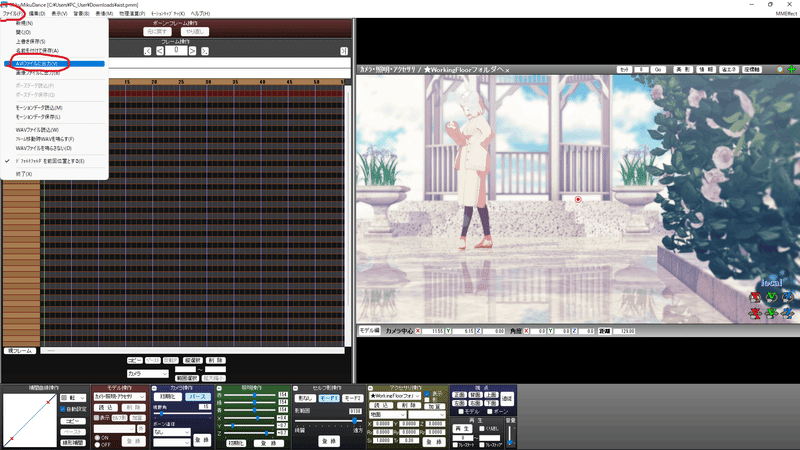800x450 pixels.
Task: Step back one frame with '<' button
Action: click(160, 51)
